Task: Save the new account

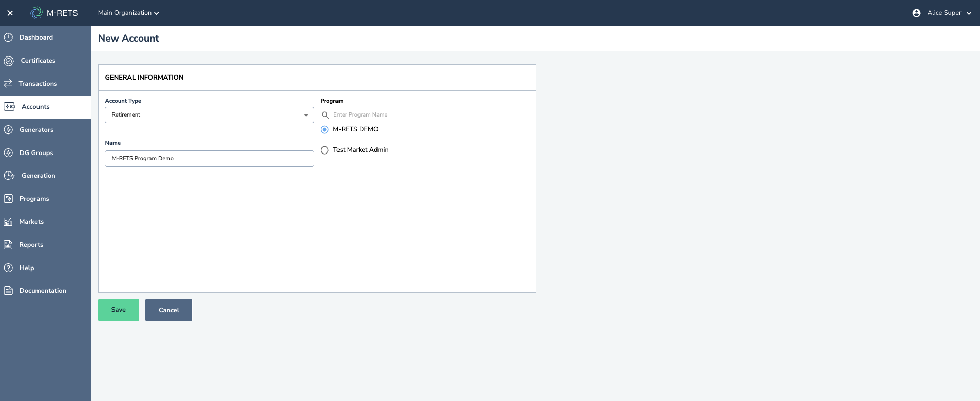Action: coord(119,310)
